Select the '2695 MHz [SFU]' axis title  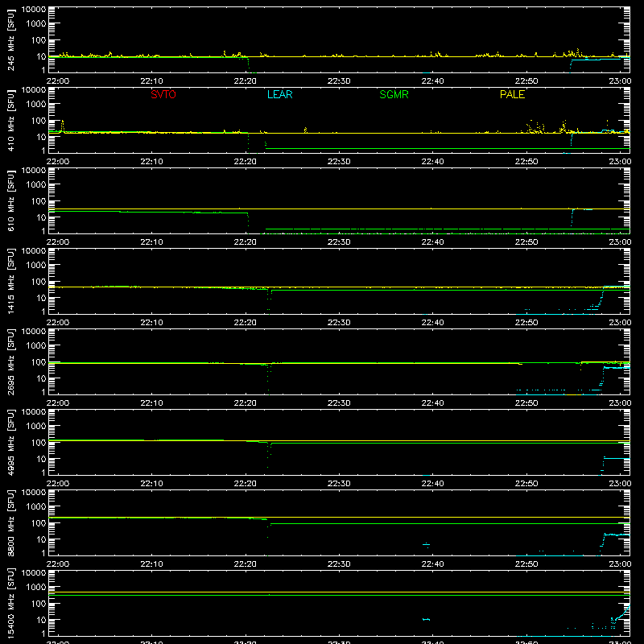(10, 361)
